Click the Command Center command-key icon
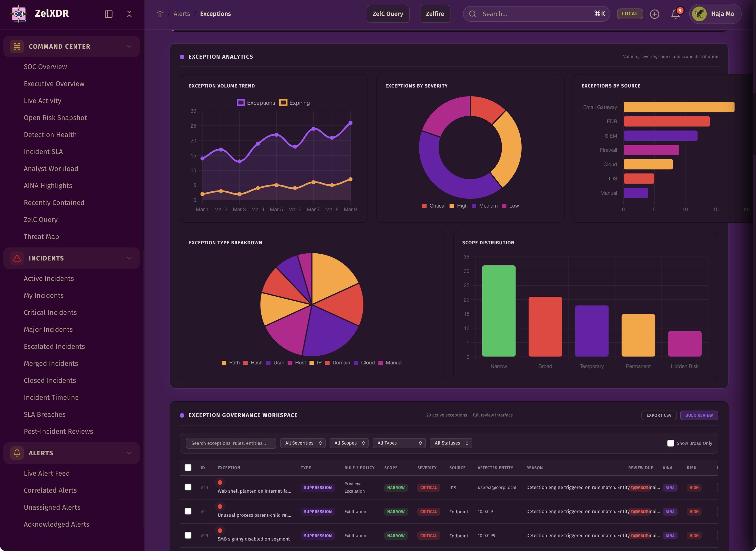 tap(17, 46)
